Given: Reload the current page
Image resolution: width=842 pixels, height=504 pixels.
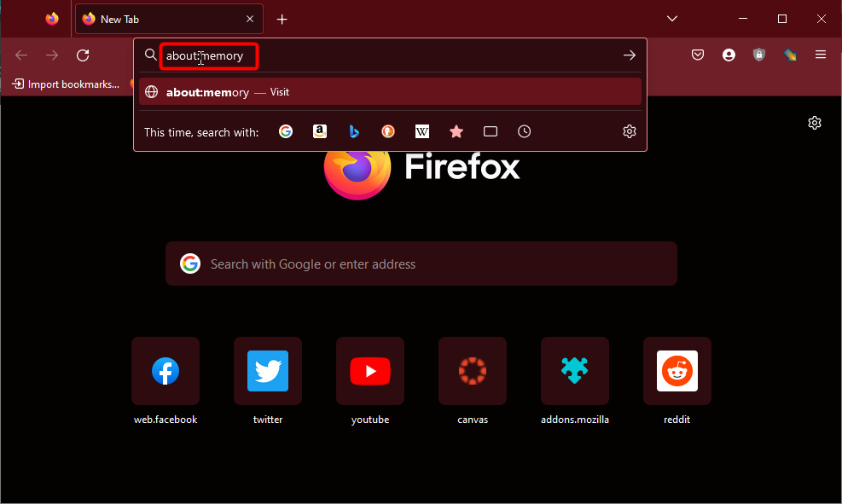Looking at the screenshot, I should (83, 55).
